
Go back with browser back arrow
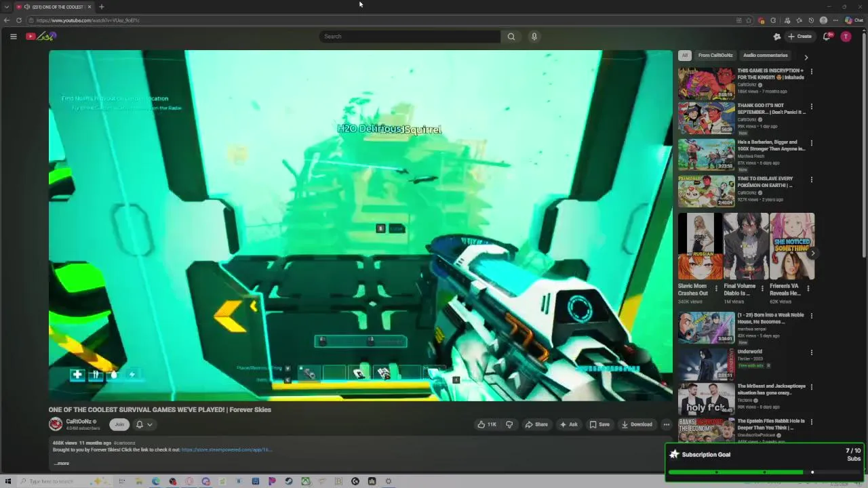click(x=7, y=20)
